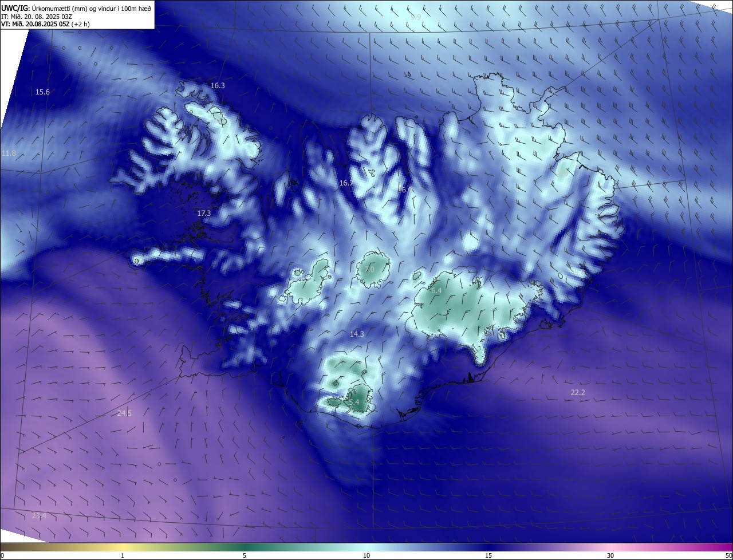Click the 7.0 value on the glacier

point(369,269)
